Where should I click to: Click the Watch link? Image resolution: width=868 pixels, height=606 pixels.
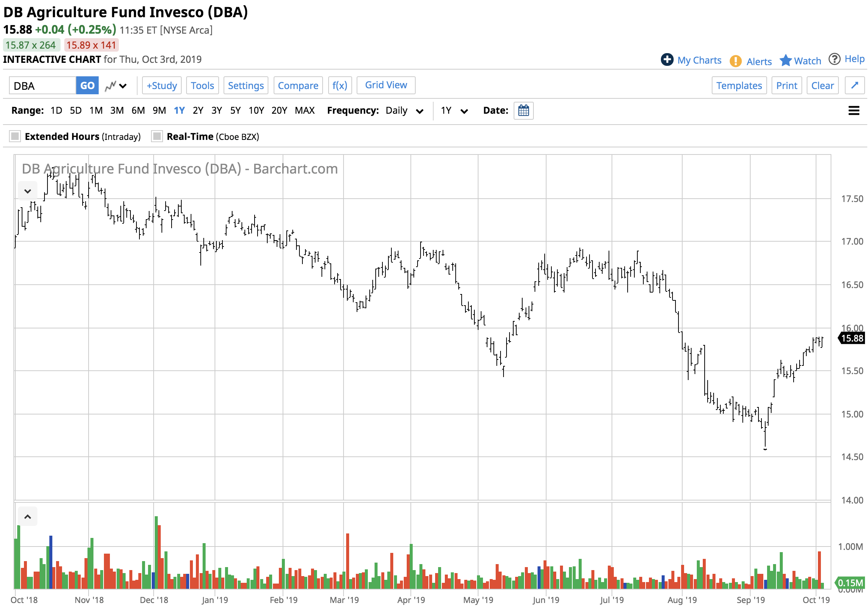[807, 61]
